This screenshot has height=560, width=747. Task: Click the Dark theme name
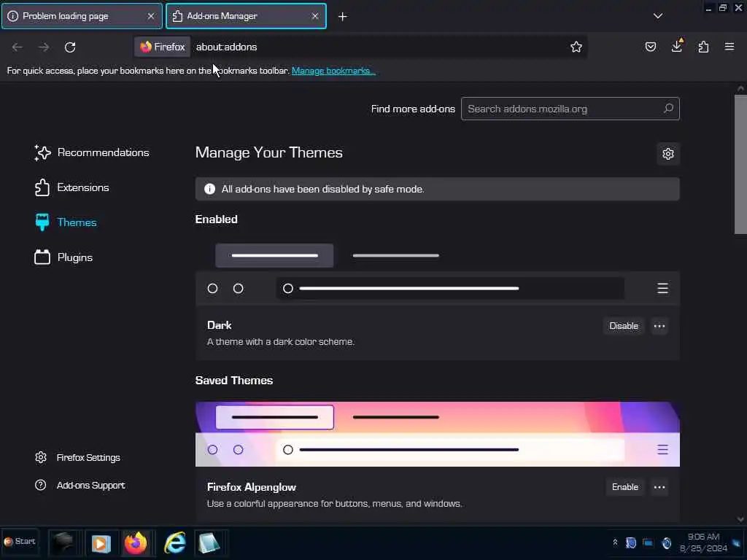click(219, 325)
